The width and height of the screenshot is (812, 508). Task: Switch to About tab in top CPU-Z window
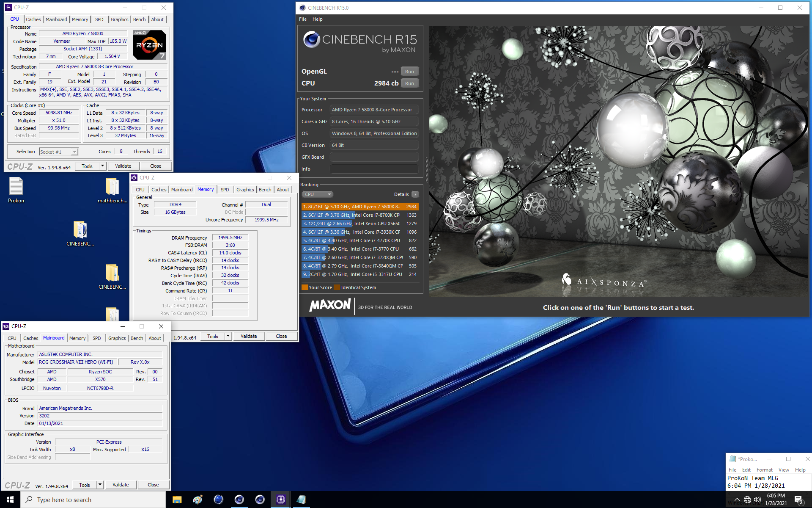[x=157, y=19]
